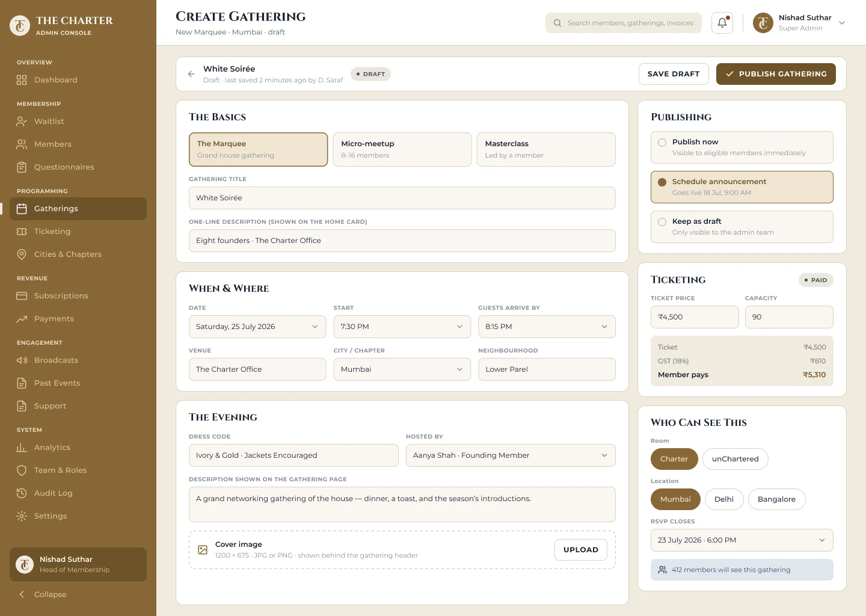Click the Neighbourhood field Lower Parel
Viewport: 866px width, 616px height.
tap(547, 369)
